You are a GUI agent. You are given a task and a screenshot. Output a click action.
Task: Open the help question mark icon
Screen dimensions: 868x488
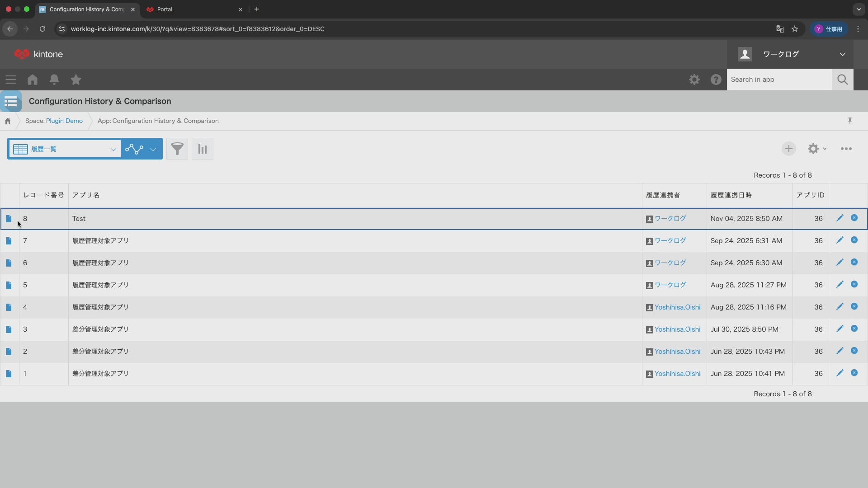click(x=716, y=80)
